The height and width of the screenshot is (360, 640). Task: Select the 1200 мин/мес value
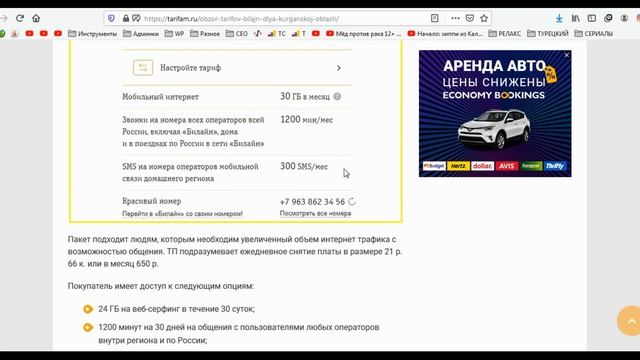(x=307, y=120)
